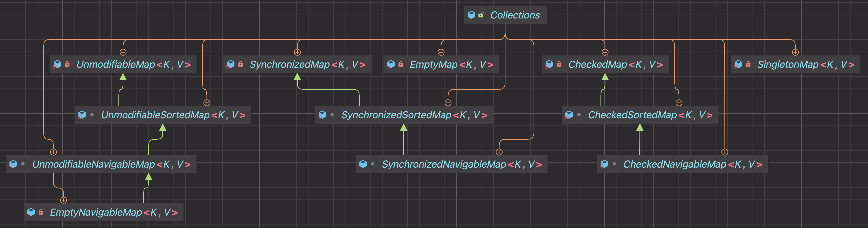Viewport: 868px width, 228px height.
Task: Click the EmptyNavigableMap lock icon
Action: 41,212
